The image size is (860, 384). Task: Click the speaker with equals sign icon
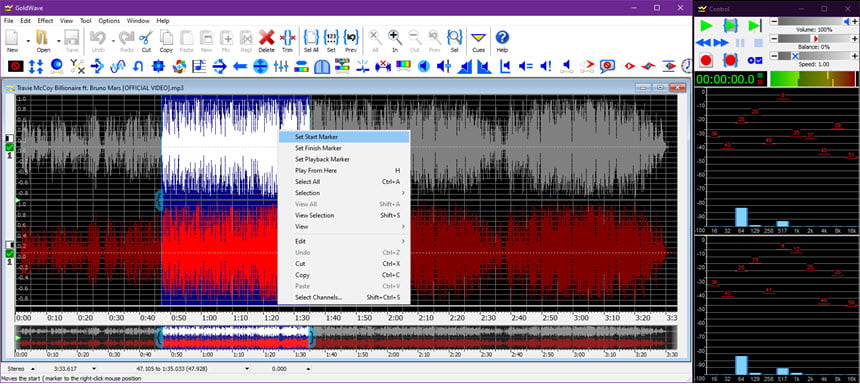pos(525,66)
